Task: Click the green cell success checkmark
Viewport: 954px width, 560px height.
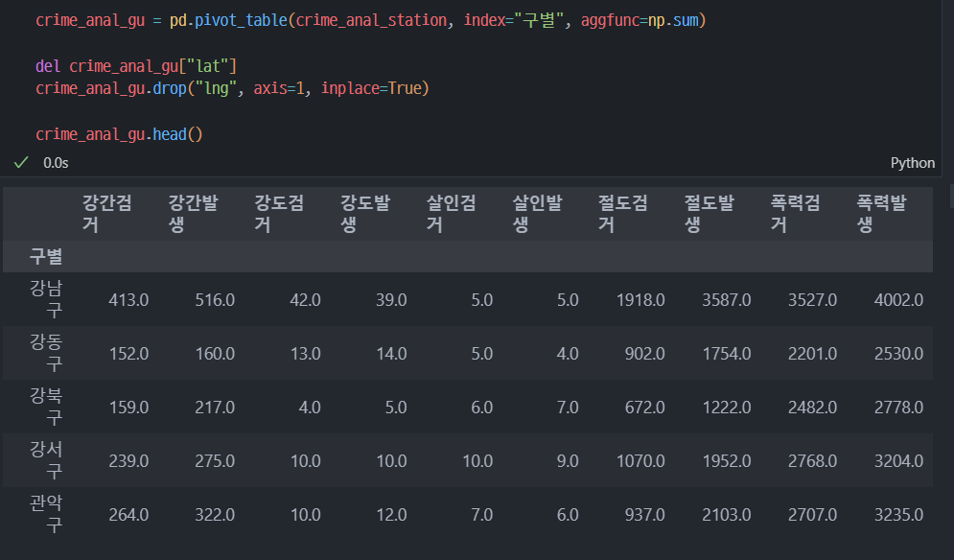Action: click(x=21, y=162)
